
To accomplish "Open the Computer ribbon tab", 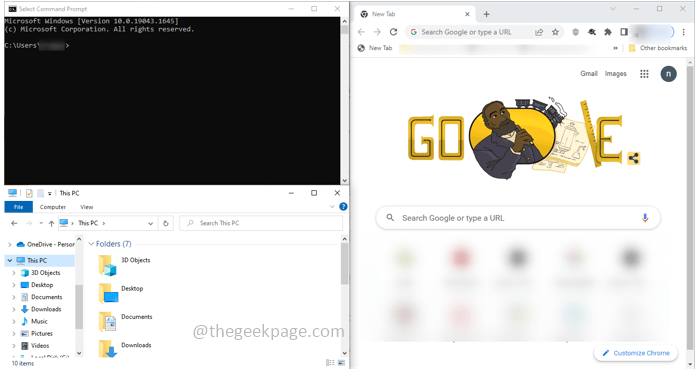I will pyautogui.click(x=52, y=207).
